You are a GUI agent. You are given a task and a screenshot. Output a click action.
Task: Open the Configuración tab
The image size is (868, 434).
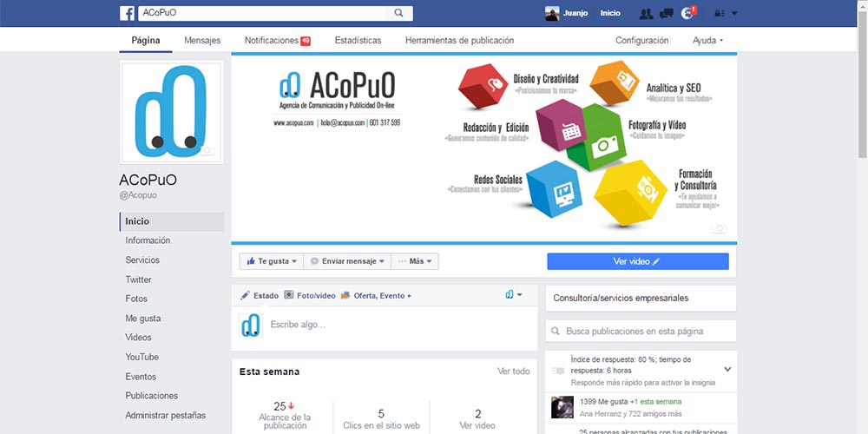pos(641,41)
